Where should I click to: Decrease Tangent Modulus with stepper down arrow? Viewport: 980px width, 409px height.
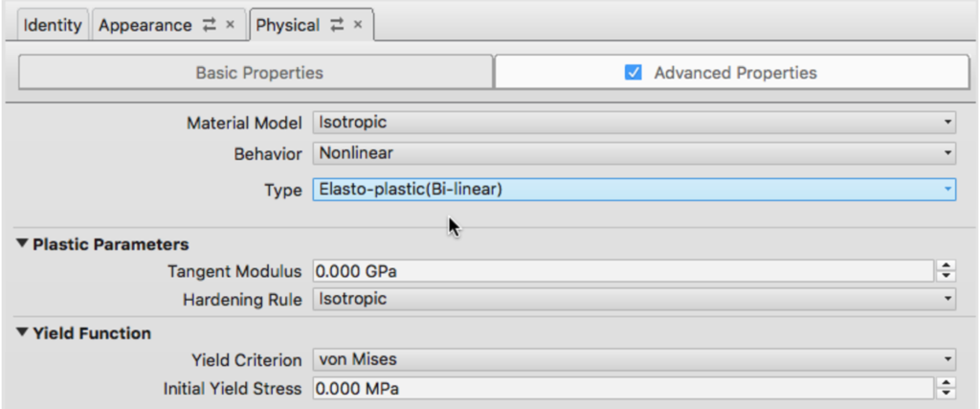[947, 278]
